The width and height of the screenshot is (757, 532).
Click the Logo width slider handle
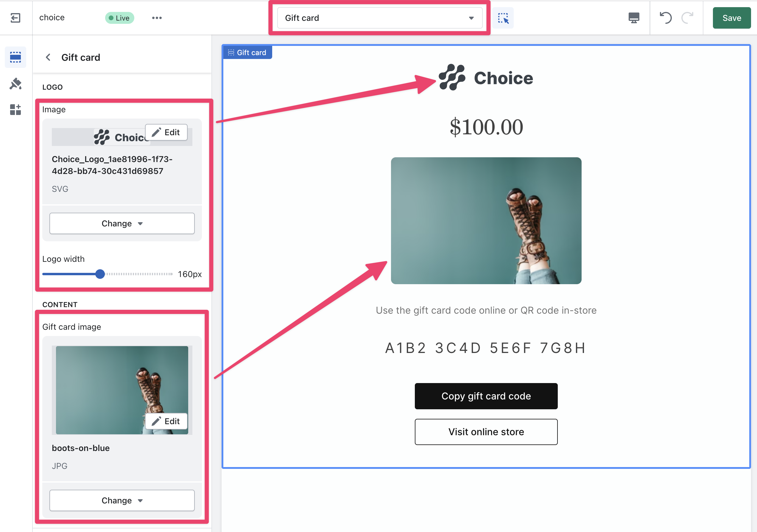(100, 274)
